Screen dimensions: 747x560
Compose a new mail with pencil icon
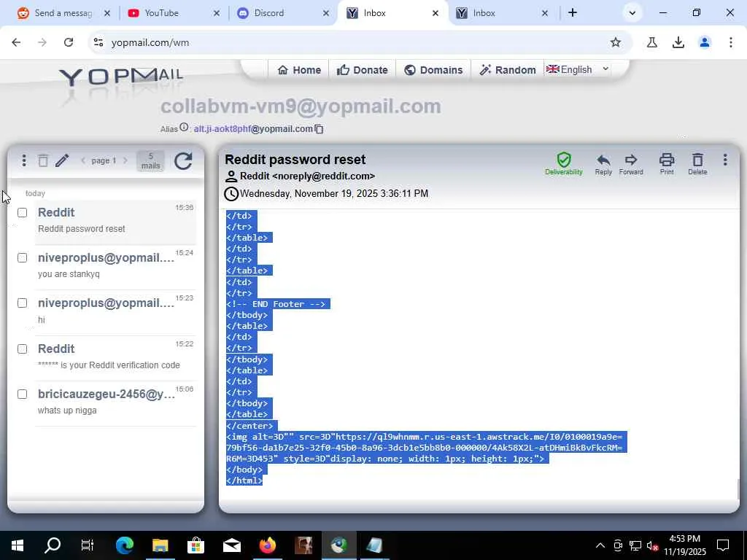point(62,160)
